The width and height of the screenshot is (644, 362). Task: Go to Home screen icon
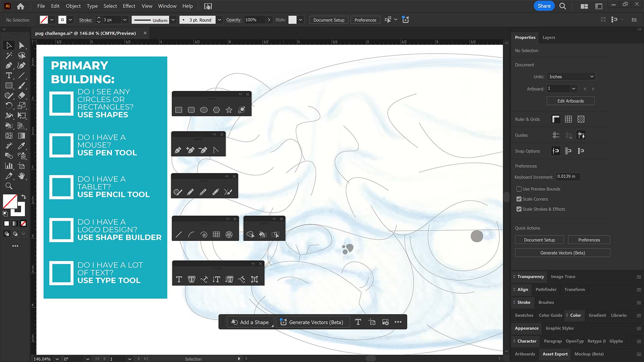[x=20, y=6]
